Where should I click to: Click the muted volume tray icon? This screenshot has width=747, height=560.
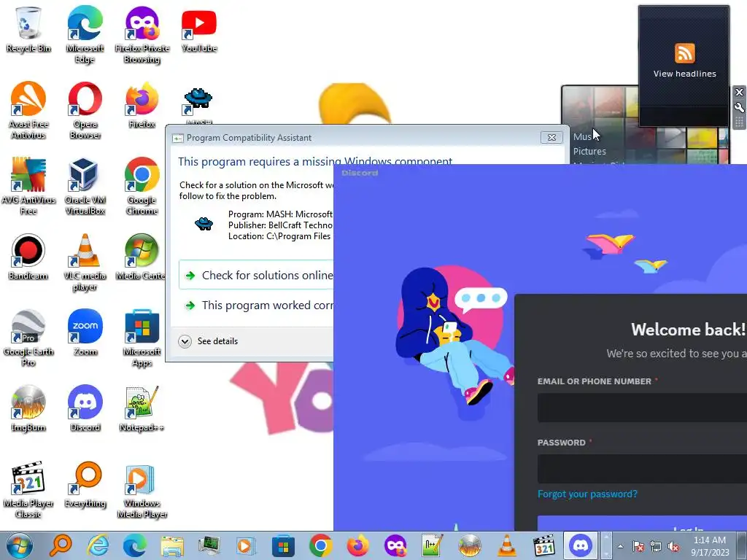(x=673, y=546)
